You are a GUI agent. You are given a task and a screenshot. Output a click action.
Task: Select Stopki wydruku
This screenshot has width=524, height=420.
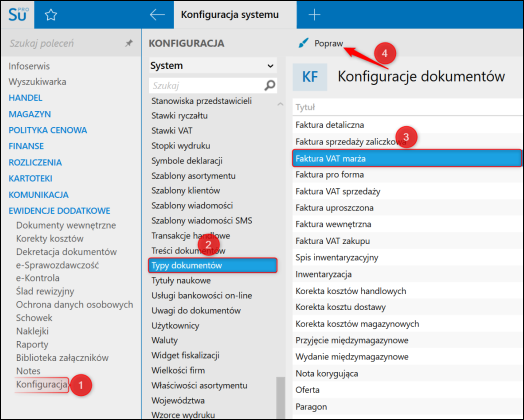(x=181, y=146)
